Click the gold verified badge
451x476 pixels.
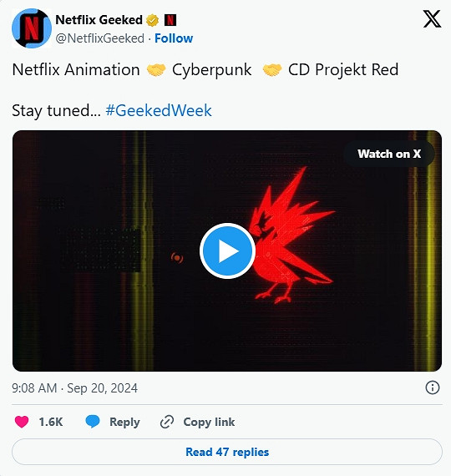coord(152,20)
